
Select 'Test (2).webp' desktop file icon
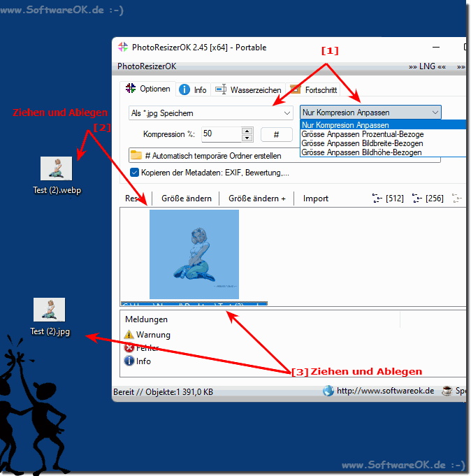click(x=57, y=175)
